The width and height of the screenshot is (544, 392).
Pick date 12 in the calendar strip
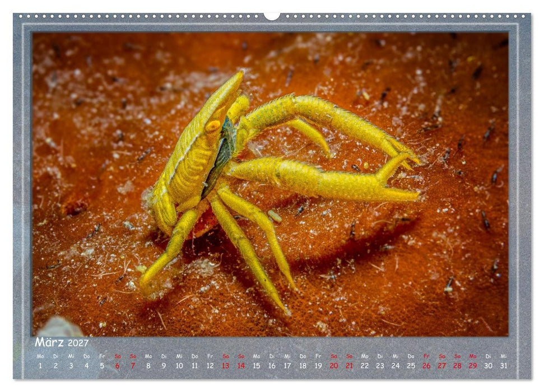210,366
